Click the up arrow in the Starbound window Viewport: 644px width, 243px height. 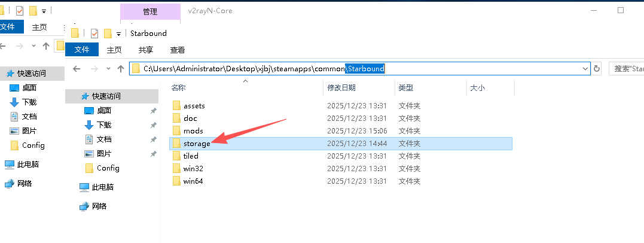coord(121,69)
